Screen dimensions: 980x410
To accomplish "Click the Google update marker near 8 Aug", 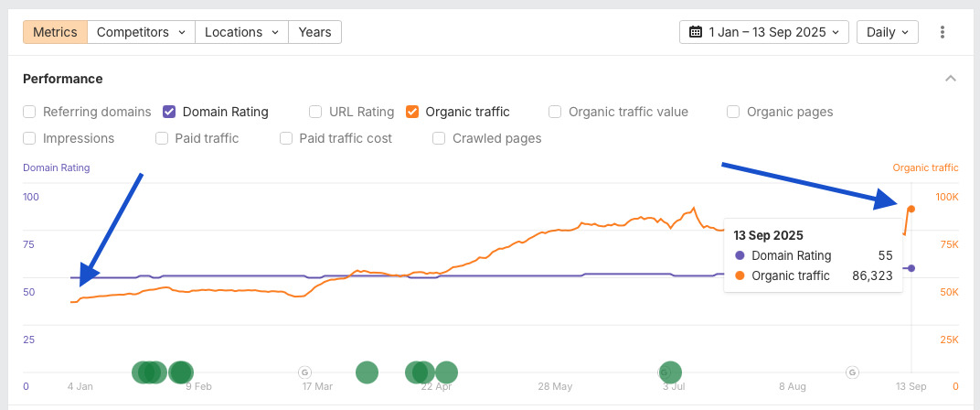I will point(852,372).
